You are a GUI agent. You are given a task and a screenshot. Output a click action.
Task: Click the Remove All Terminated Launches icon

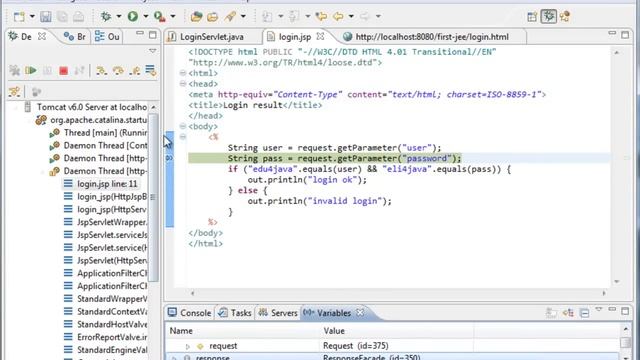pos(15,71)
